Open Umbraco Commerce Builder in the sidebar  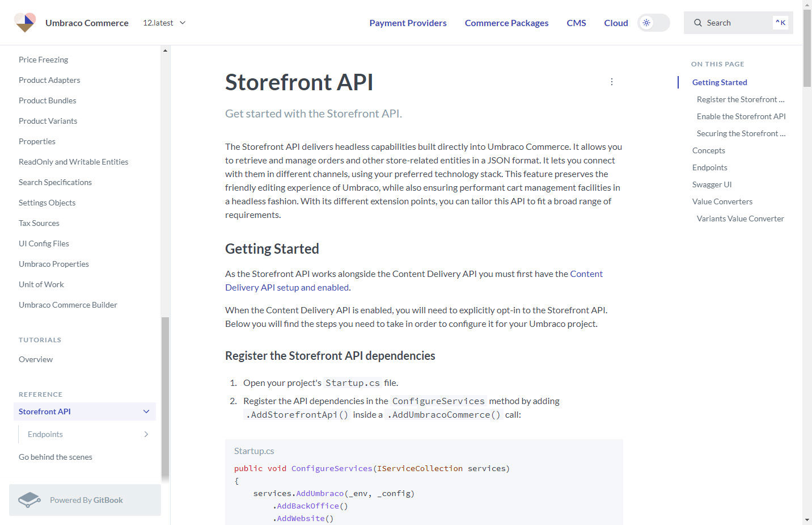[x=68, y=305]
